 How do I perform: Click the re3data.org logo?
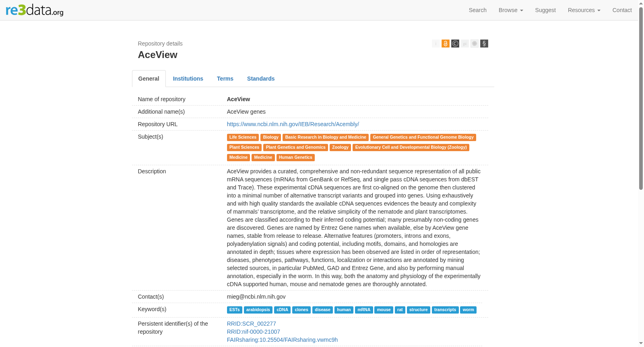(x=35, y=10)
